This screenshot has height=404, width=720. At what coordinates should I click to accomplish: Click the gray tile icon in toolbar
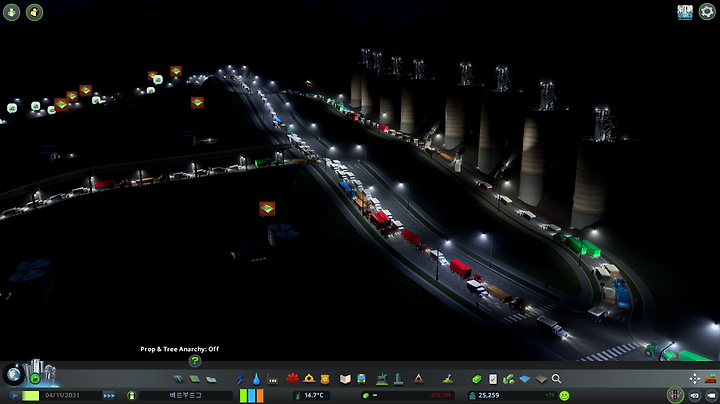pyautogui.click(x=541, y=379)
